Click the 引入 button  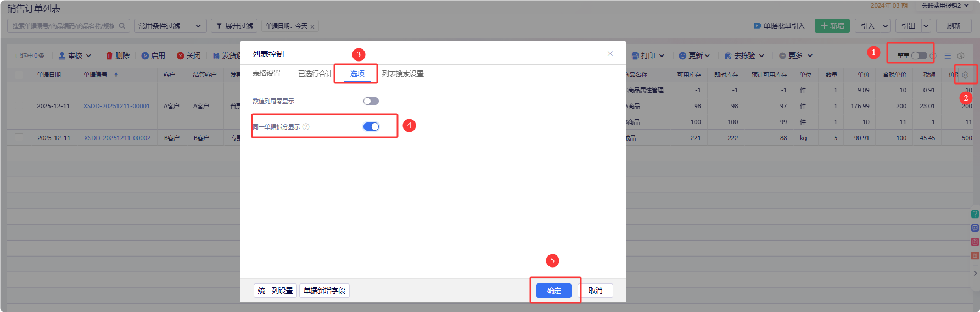point(867,26)
